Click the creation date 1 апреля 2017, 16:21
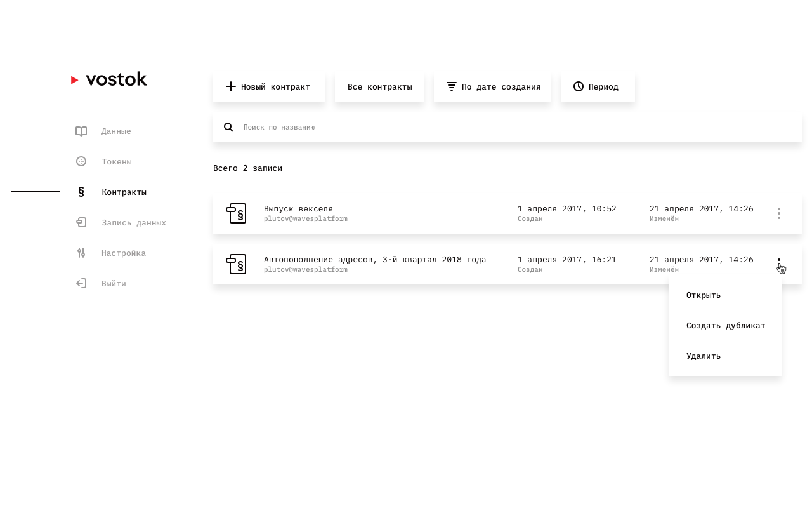This screenshot has height=508, width=812. pyautogui.click(x=567, y=260)
